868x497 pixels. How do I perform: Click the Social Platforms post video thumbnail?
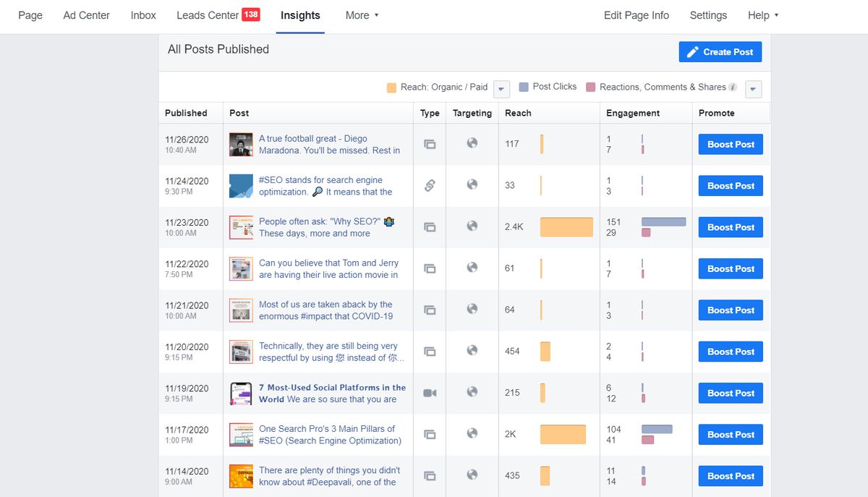[x=241, y=393]
